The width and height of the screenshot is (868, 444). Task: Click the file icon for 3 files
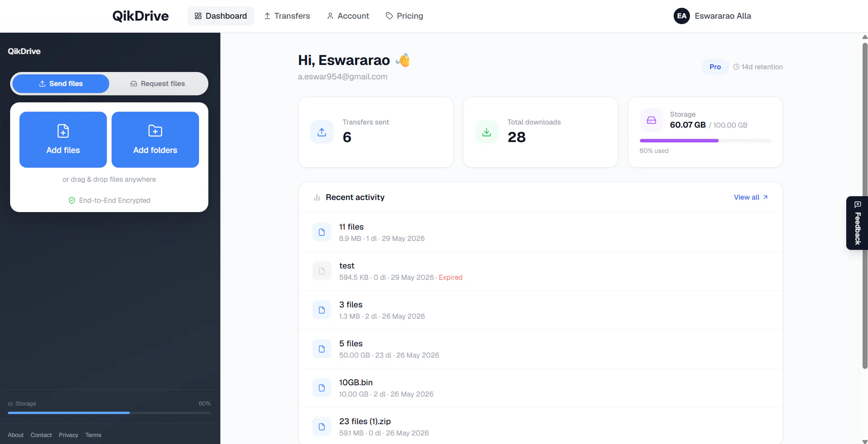[322, 310]
